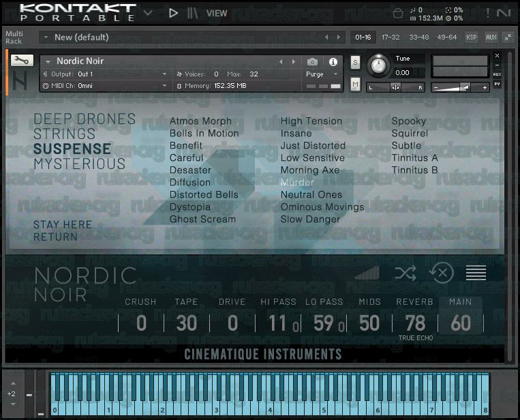Load the Atmos Morph preset
The width and height of the screenshot is (520, 420).
click(x=200, y=121)
